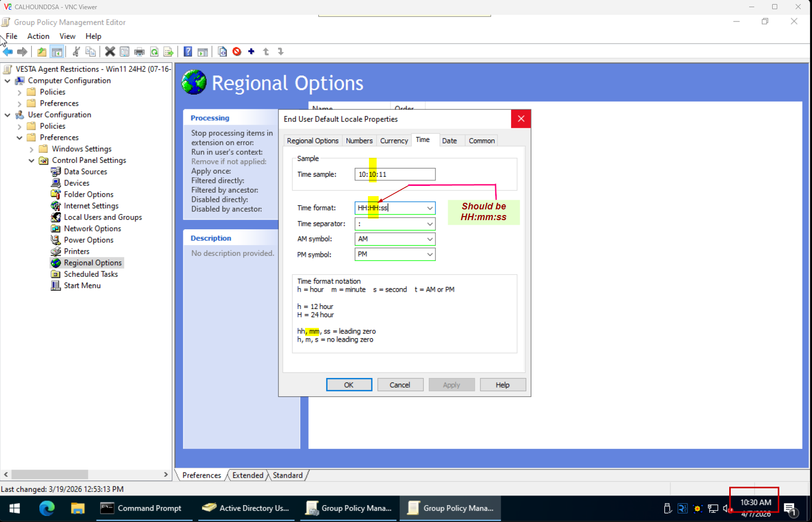
Task: Click the Cut scissors toolbar icon
Action: pyautogui.click(x=76, y=52)
